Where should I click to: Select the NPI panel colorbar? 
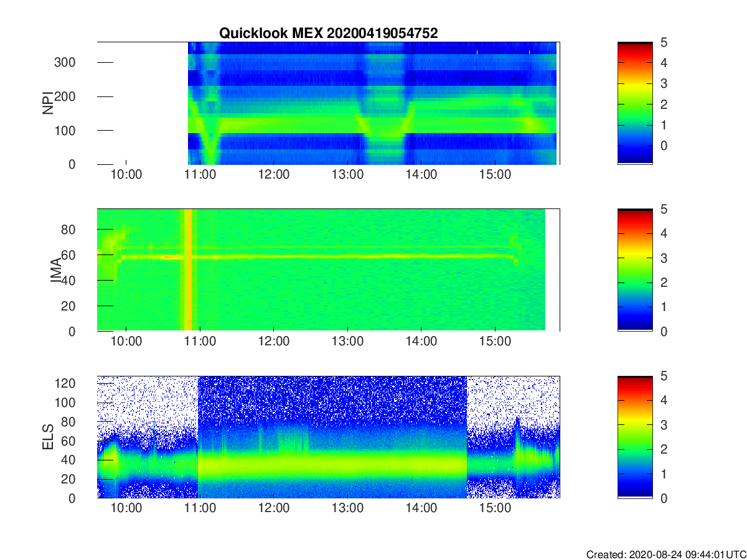pyautogui.click(x=635, y=103)
